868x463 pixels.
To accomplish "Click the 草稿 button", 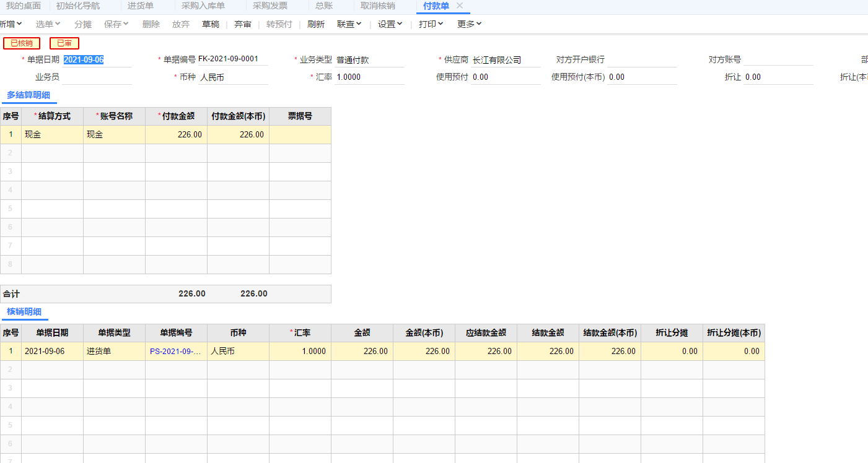I will click(211, 24).
